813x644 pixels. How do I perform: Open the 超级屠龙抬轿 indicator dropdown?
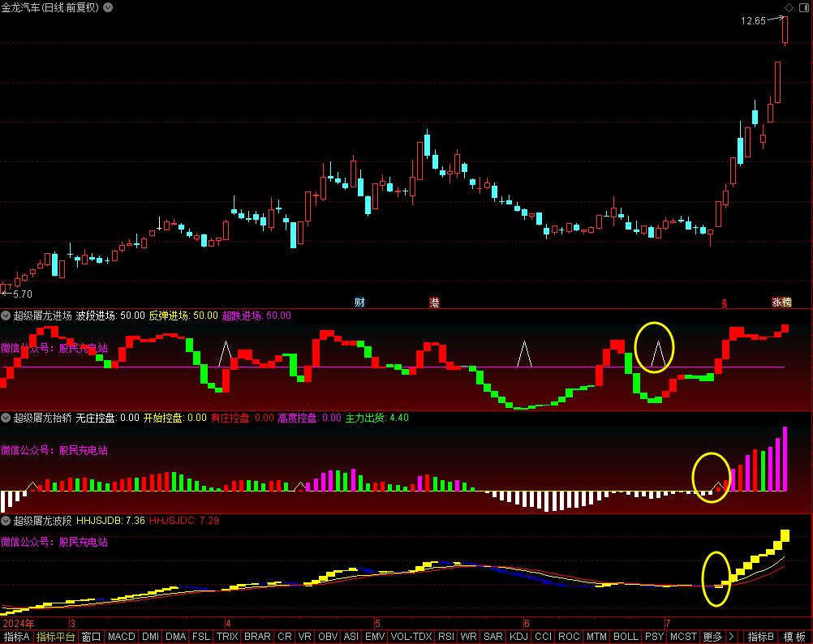(x=6, y=418)
